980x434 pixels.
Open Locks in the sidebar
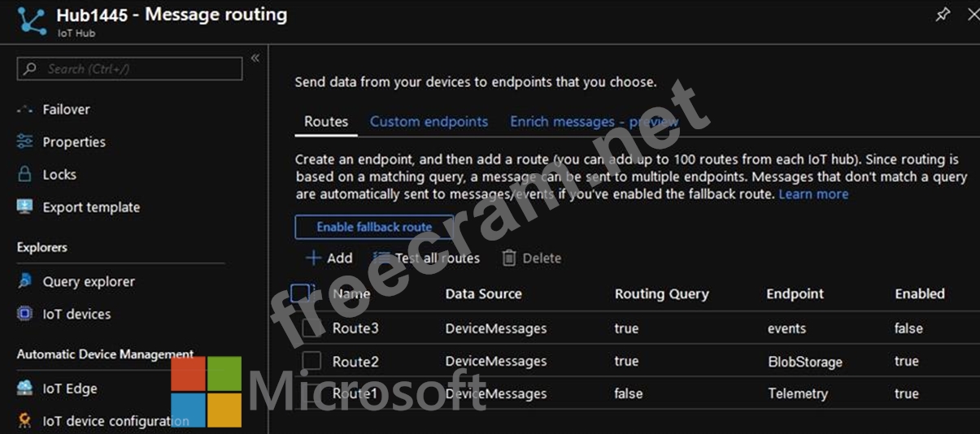pyautogui.click(x=59, y=175)
